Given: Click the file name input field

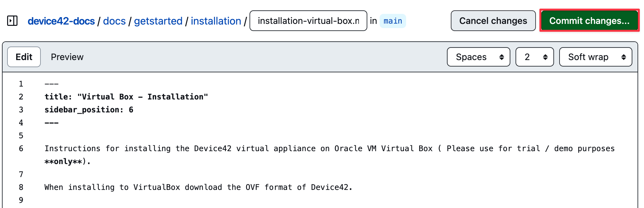Looking at the screenshot, I should tap(308, 21).
